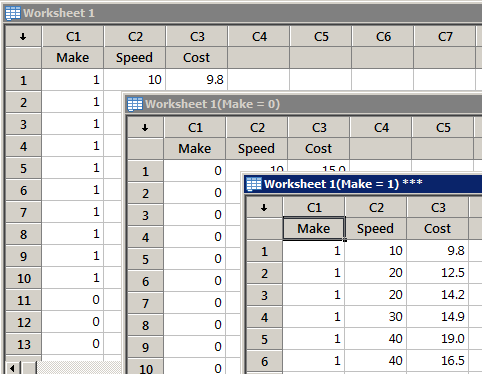This screenshot has height=374, width=482.
Task: Select column C1 header in Make = 1 worksheet
Action: tap(314, 208)
